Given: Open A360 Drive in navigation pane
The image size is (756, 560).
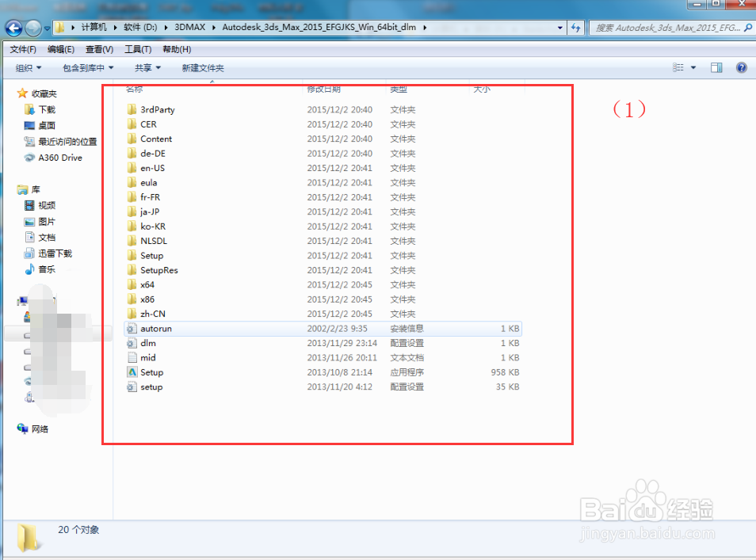Looking at the screenshot, I should click(x=60, y=158).
